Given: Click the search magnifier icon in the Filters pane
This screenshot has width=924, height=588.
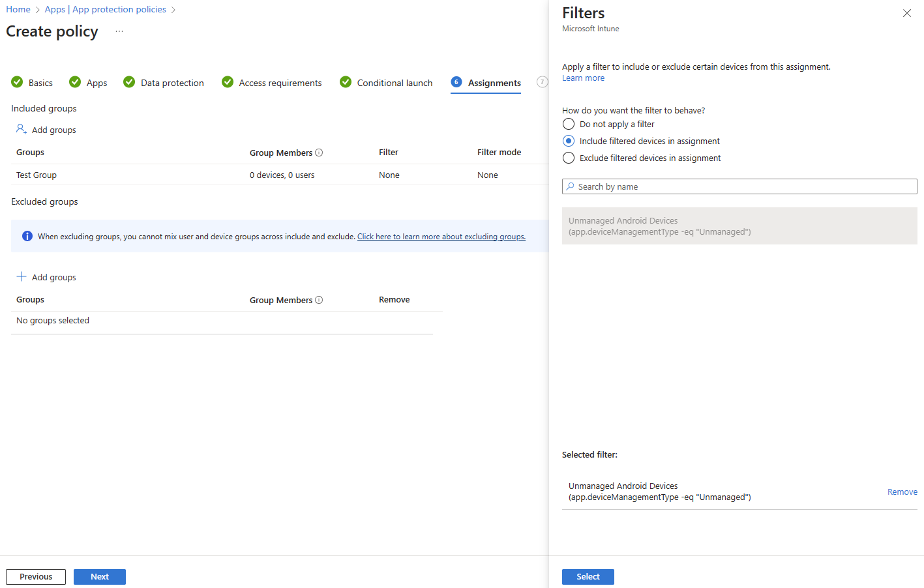Looking at the screenshot, I should (571, 186).
